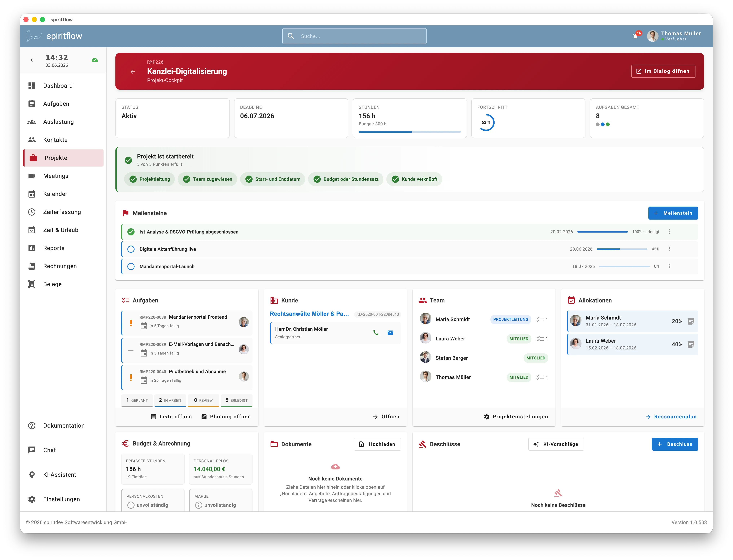Open Dashboard in the sidebar

(63, 86)
